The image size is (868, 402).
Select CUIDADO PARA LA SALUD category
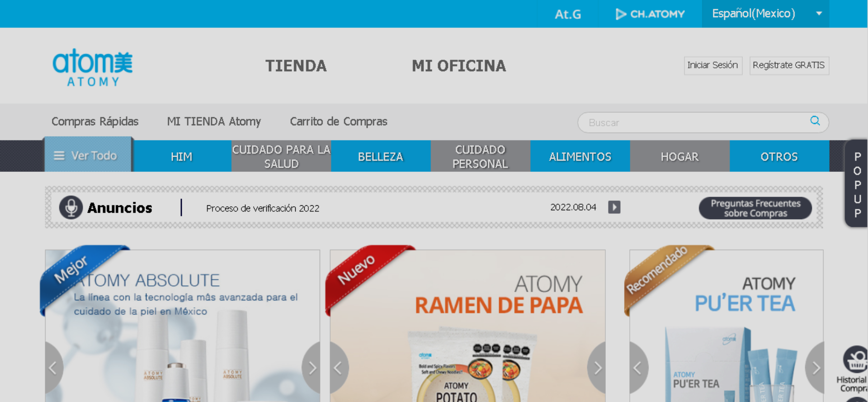pos(281,156)
